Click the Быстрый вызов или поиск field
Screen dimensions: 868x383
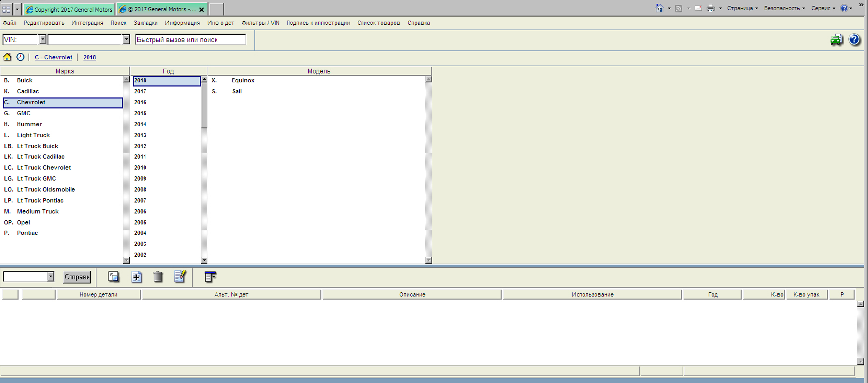tap(190, 40)
